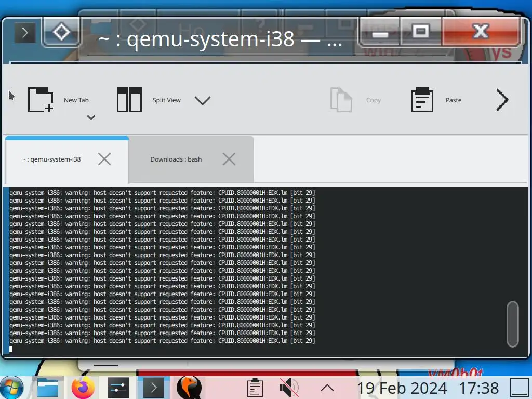Viewport: 532px width, 399px height.
Task: Open the New Tab profile dropdown arrow
Action: coord(91,118)
